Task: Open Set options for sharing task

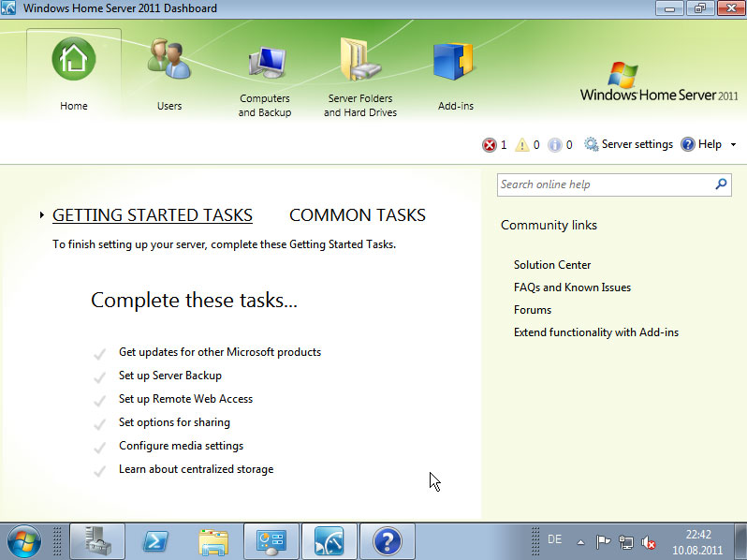Action: 174,422
